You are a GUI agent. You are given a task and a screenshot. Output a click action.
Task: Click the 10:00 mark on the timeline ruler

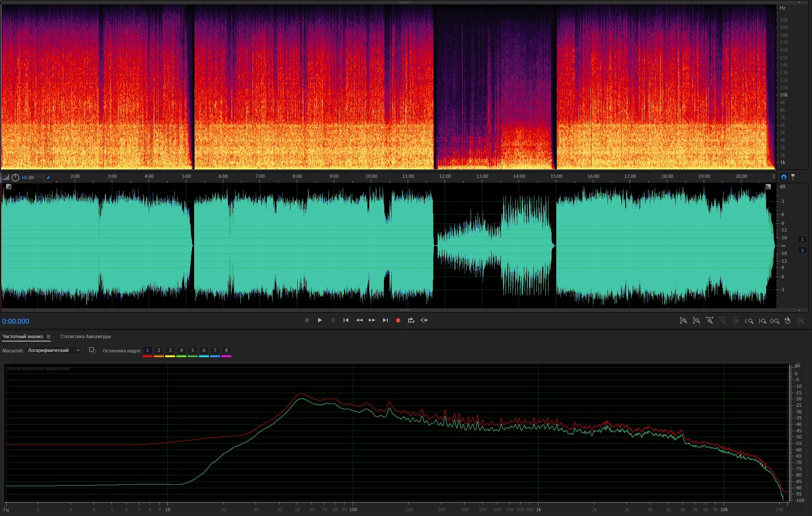(x=371, y=177)
